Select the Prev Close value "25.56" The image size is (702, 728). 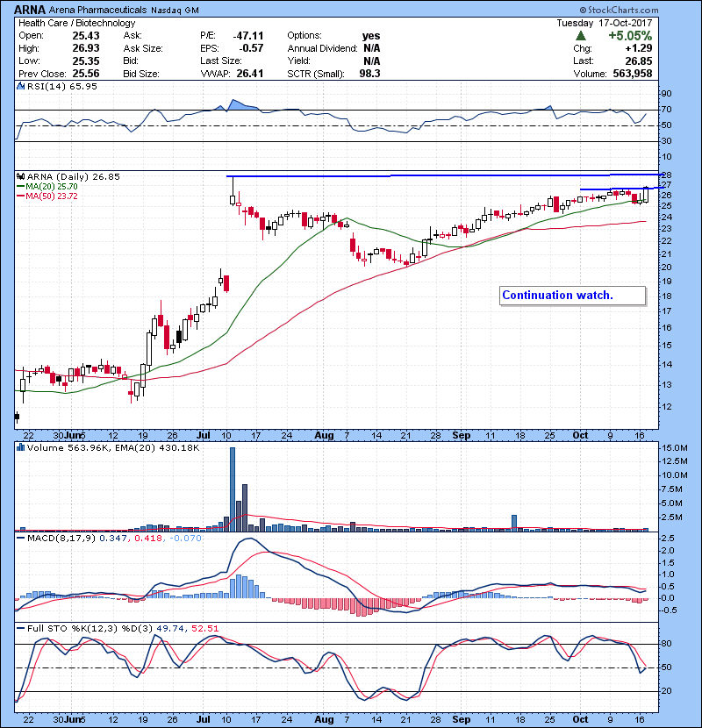[86, 74]
